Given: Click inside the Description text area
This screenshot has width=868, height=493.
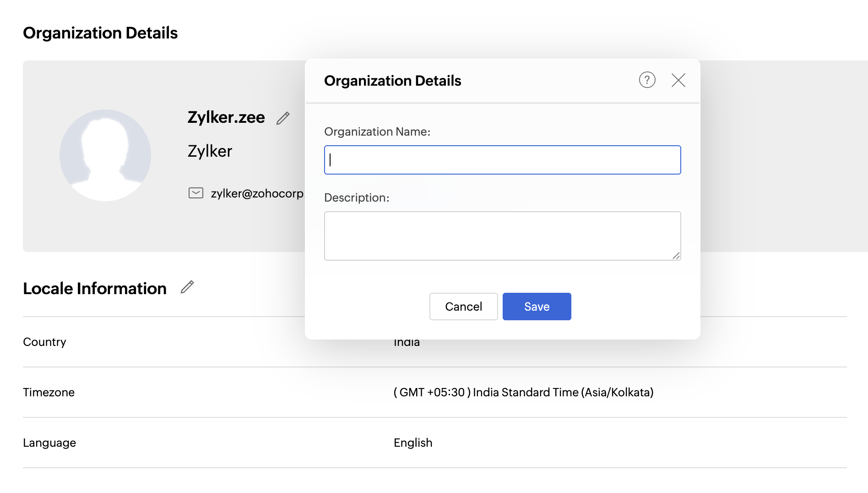Looking at the screenshot, I should pyautogui.click(x=502, y=236).
